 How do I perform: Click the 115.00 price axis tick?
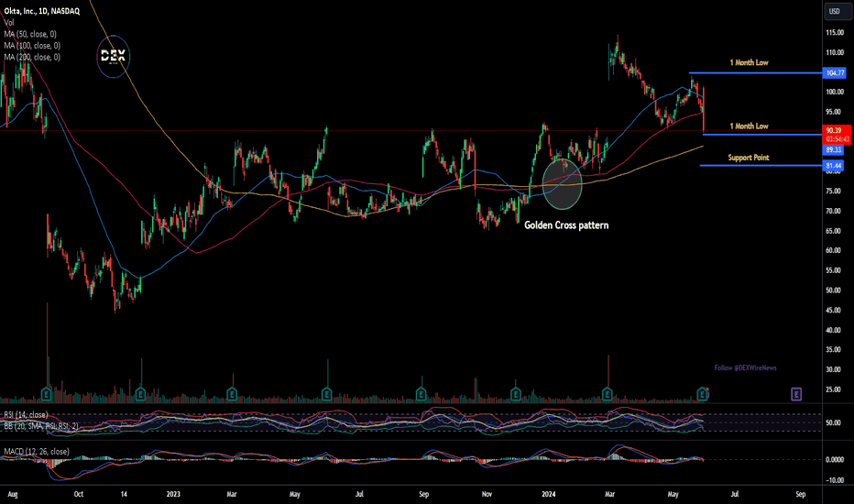(835, 33)
